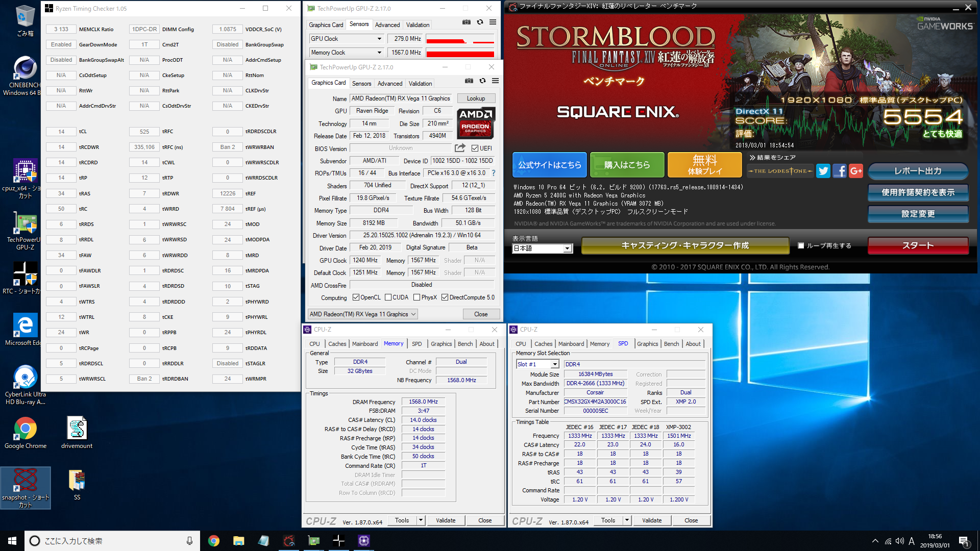Switch to the Sensors tab in GPU-Z Graphics Card window
Screen dimensions: 980x551
(x=361, y=84)
